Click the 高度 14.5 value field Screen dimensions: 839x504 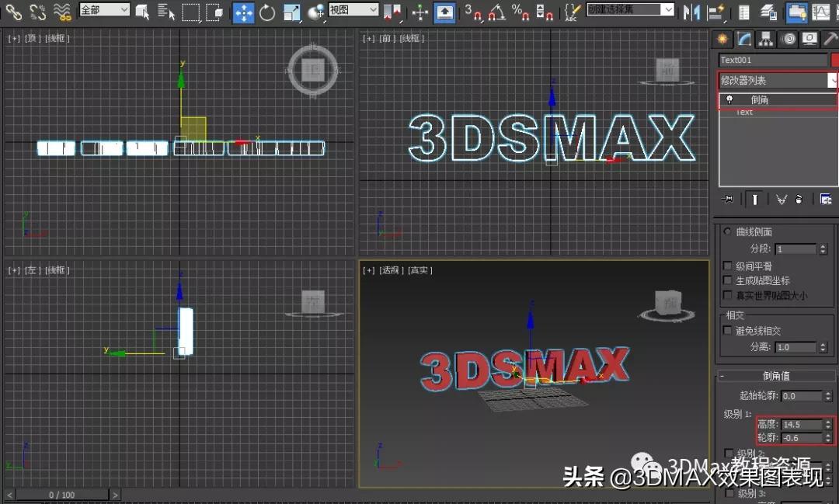[802, 424]
